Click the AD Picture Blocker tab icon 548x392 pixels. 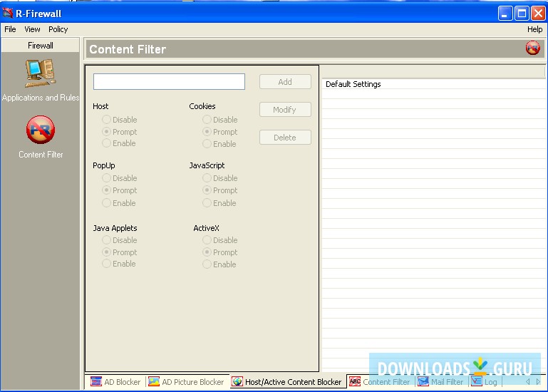pyautogui.click(x=154, y=381)
